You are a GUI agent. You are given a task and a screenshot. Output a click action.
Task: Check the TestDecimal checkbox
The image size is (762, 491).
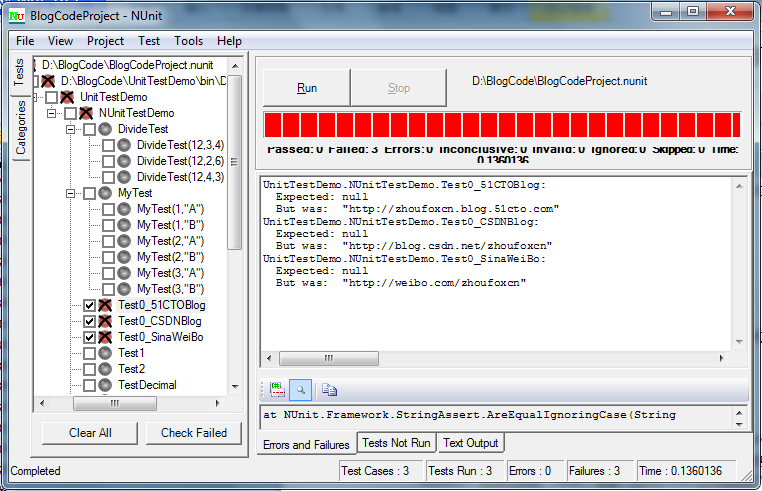[x=89, y=386]
